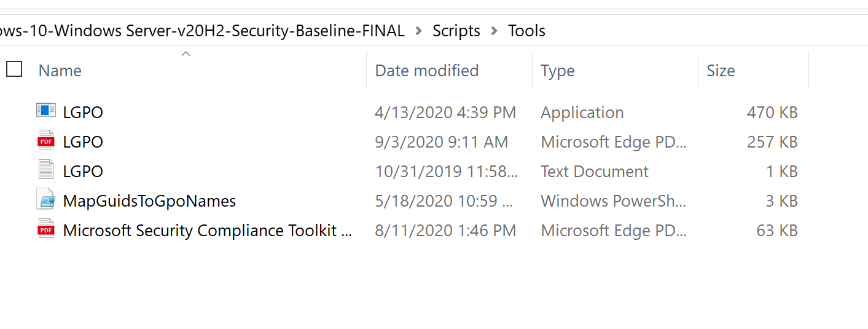This screenshot has width=868, height=329.
Task: Click the MapGuidsToGpoNames PowerShell script icon
Action: 46,200
